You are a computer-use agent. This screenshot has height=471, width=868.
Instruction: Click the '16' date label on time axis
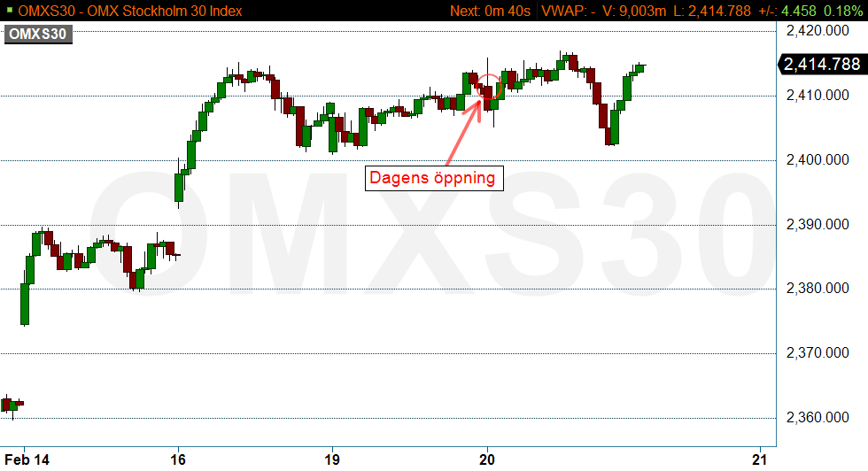click(x=178, y=459)
